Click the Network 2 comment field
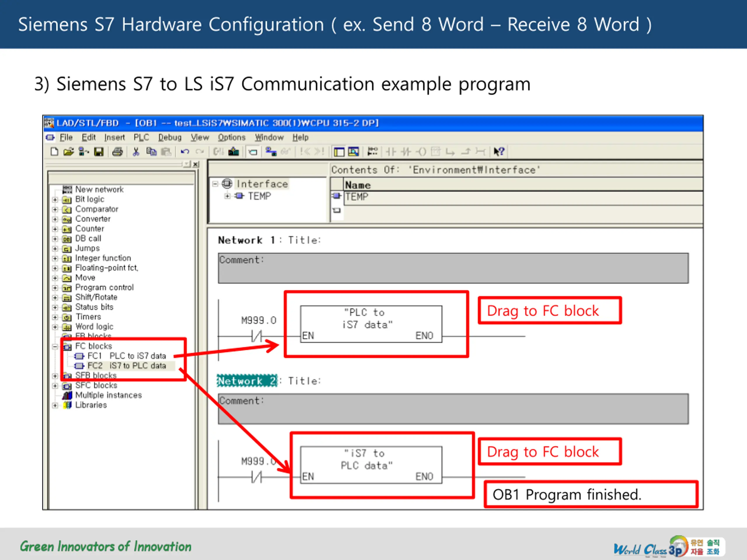747x560 pixels. click(453, 409)
